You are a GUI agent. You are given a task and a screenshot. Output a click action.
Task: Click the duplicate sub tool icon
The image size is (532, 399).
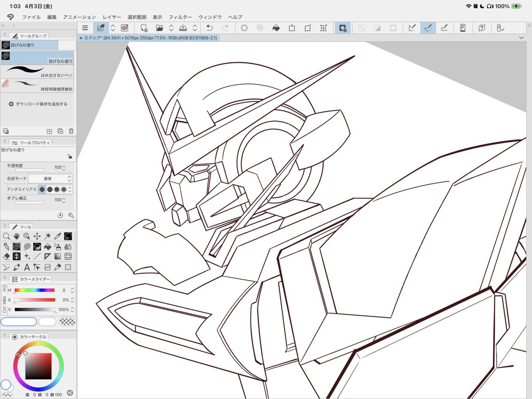pos(60,131)
